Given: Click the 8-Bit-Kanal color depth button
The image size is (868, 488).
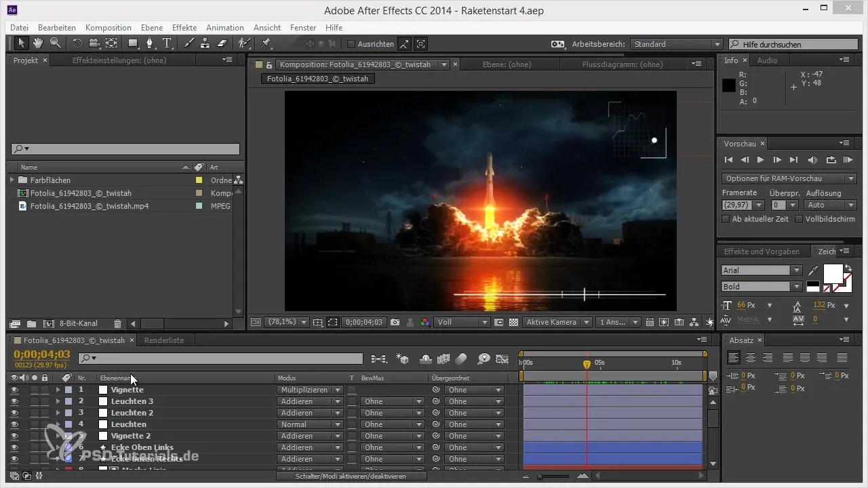Looking at the screenshot, I should [79, 324].
